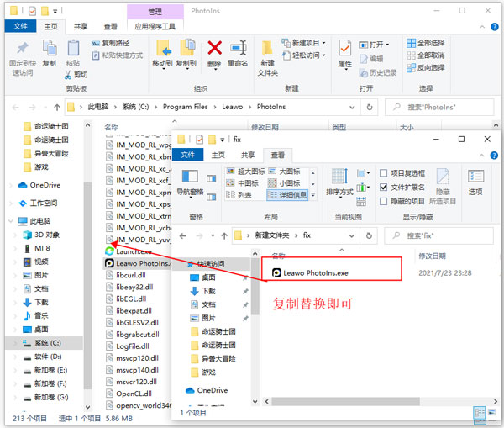Open the File tab in the fix window
Viewport: 504px width, 428px height.
187,155
